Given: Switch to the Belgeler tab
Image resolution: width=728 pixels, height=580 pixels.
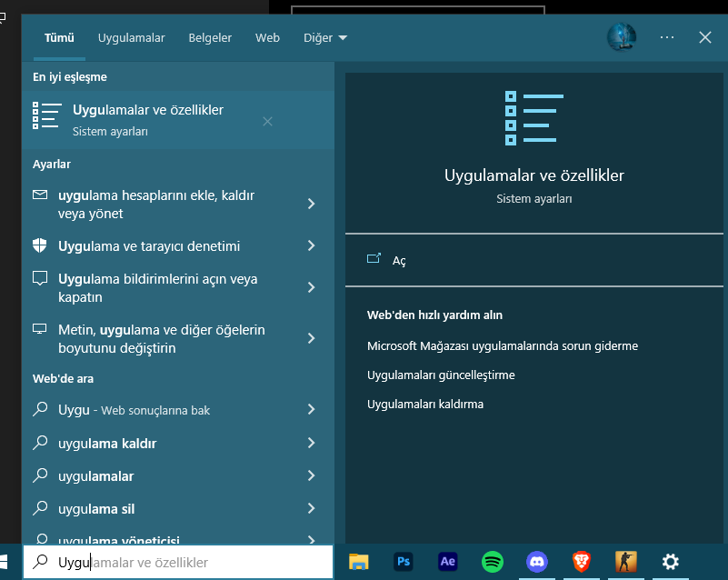Looking at the screenshot, I should (210, 37).
